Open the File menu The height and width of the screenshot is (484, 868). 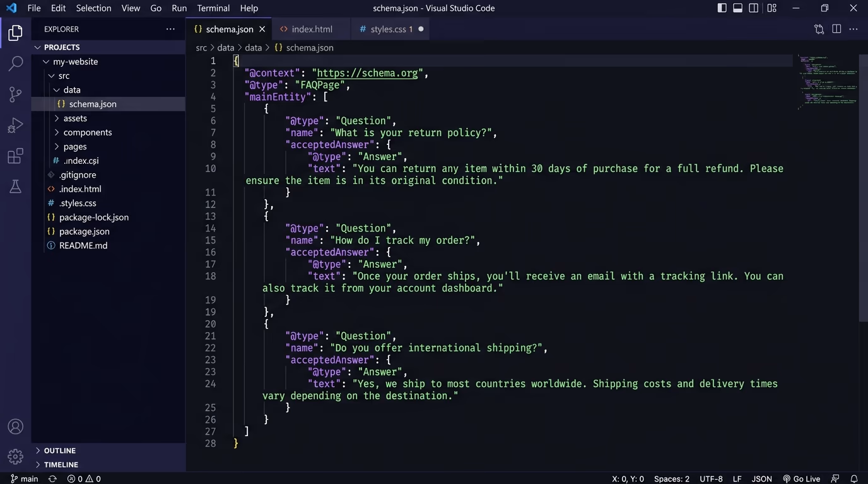tap(34, 8)
